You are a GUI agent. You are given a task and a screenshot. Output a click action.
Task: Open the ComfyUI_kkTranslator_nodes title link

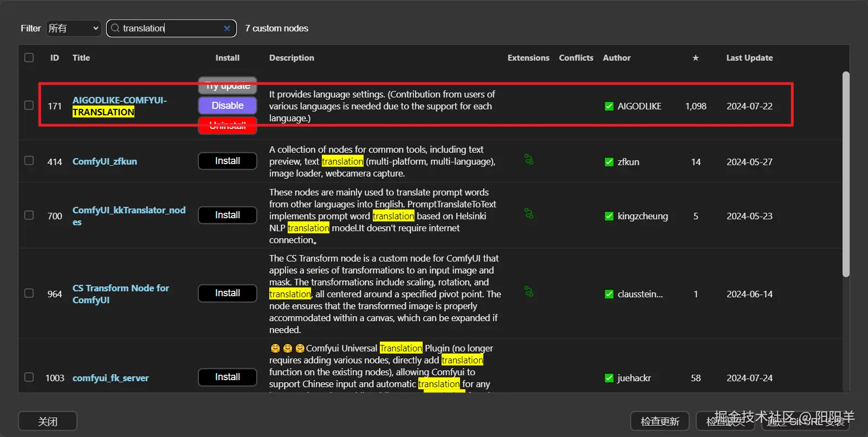click(x=129, y=216)
